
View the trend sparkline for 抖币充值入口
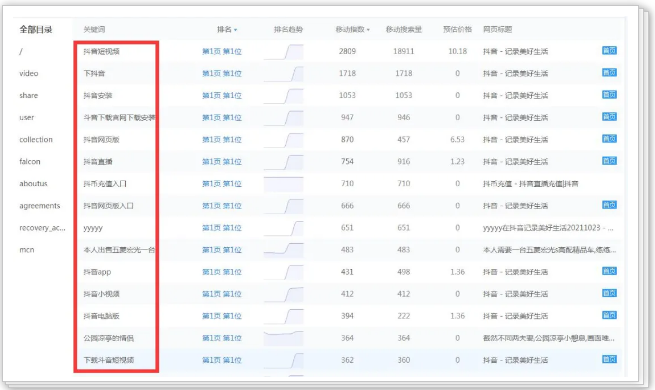(284, 184)
